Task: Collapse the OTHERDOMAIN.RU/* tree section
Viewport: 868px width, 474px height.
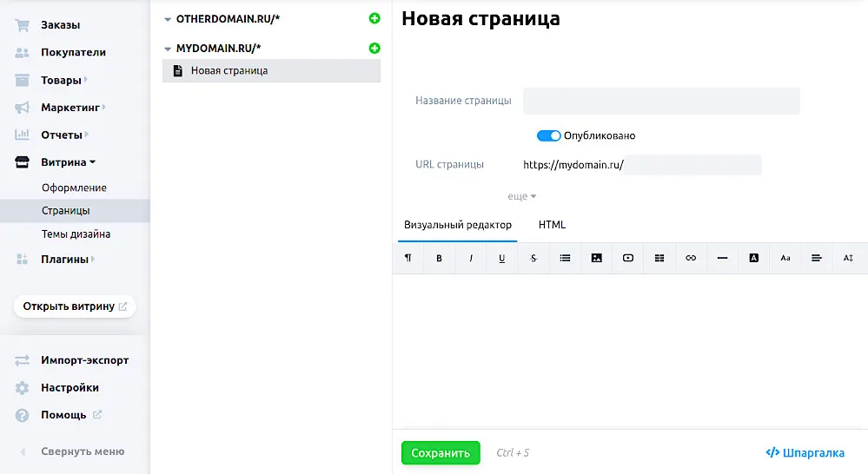Action: pos(168,19)
